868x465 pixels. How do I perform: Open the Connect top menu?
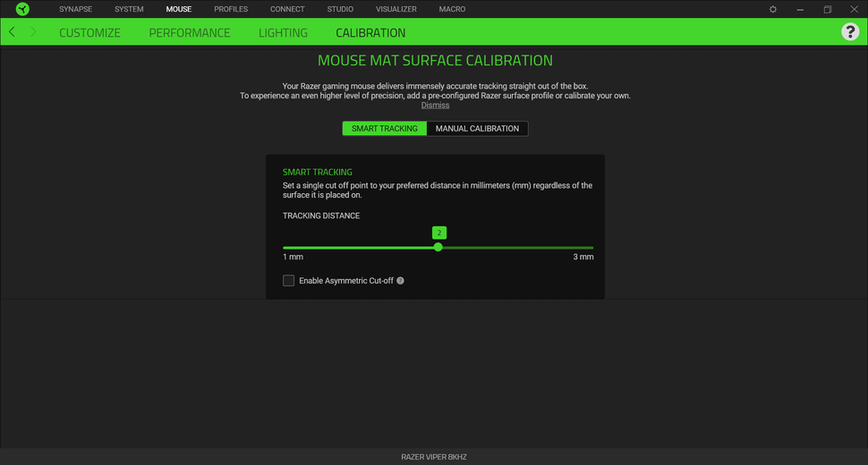click(x=287, y=10)
